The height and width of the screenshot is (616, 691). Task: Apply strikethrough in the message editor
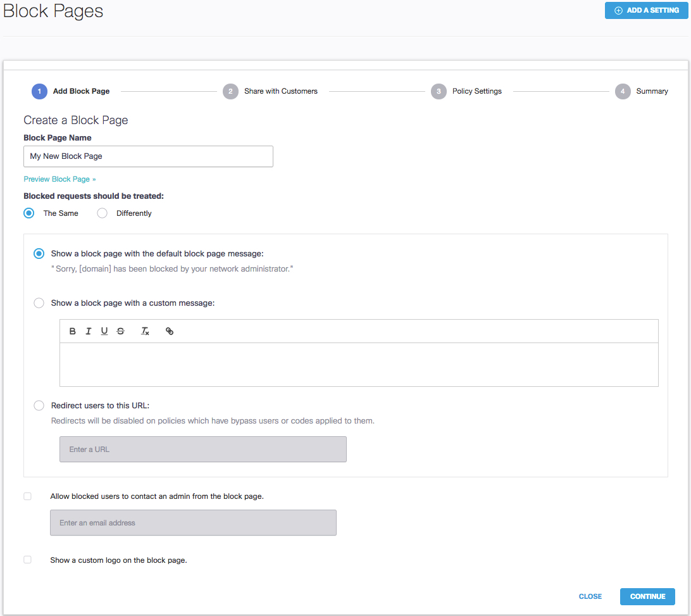coord(120,330)
